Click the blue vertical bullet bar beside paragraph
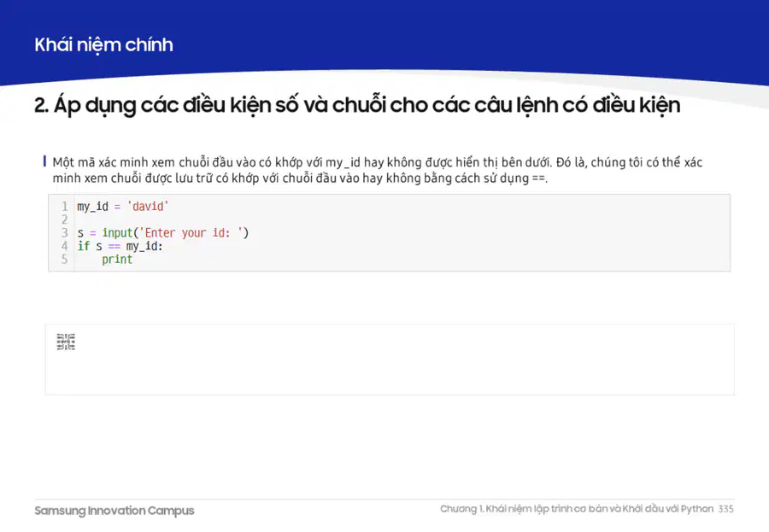The height and width of the screenshot is (532, 769). click(44, 161)
